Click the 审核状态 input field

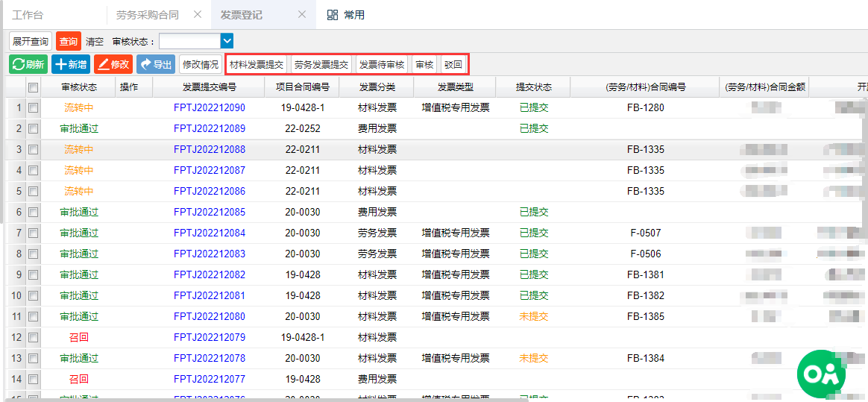189,42
